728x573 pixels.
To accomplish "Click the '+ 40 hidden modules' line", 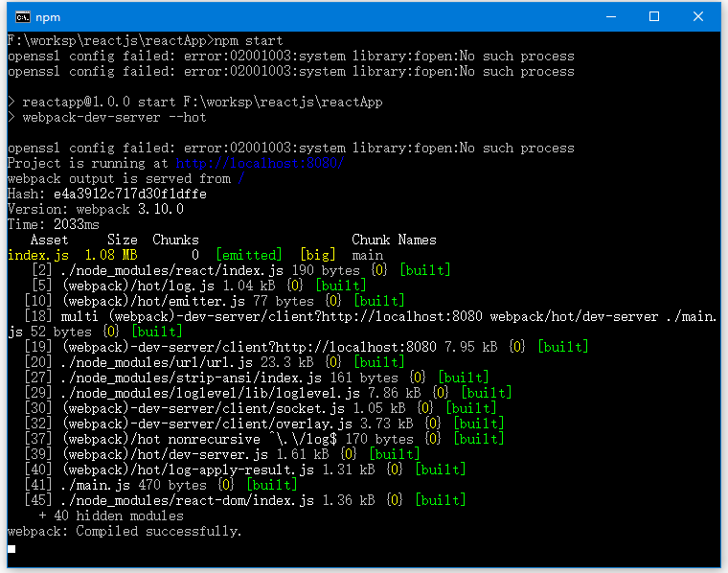I will (110, 516).
